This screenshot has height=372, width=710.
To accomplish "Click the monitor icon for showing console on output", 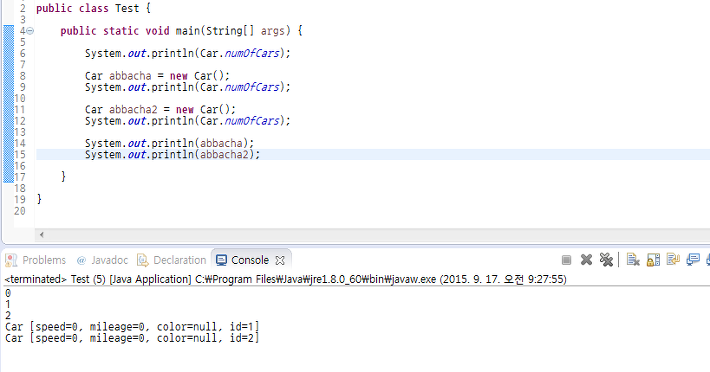I will [693, 260].
